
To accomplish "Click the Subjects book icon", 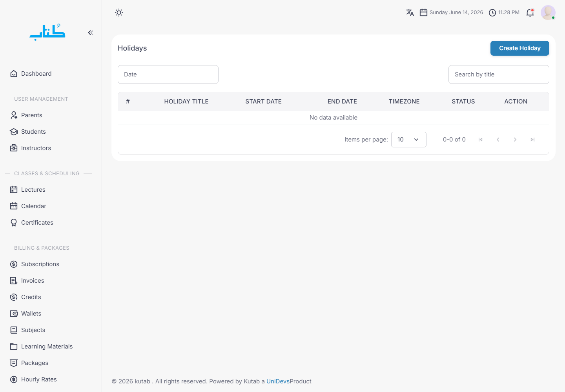I will pos(14,330).
